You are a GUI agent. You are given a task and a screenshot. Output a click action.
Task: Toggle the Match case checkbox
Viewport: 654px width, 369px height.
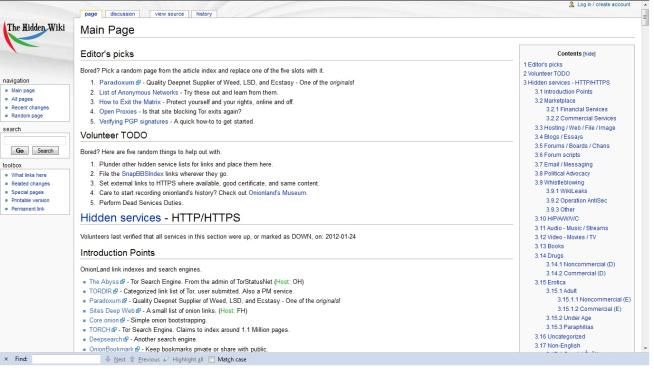(212, 359)
